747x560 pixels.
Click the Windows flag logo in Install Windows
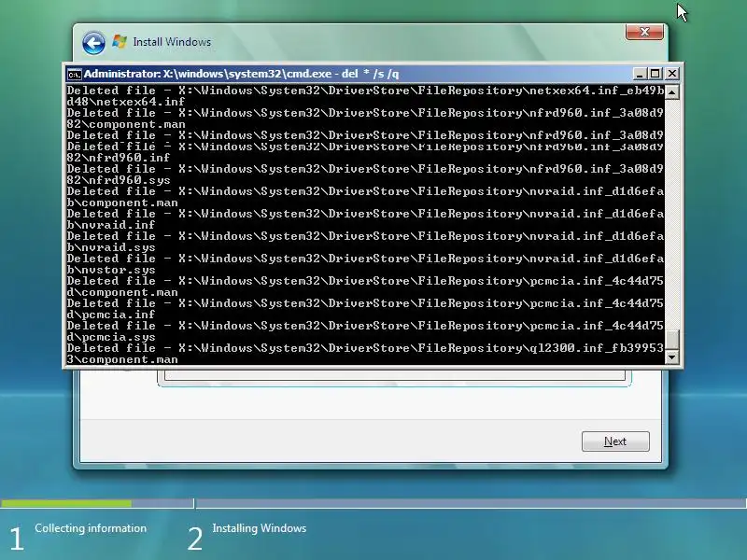[120, 42]
